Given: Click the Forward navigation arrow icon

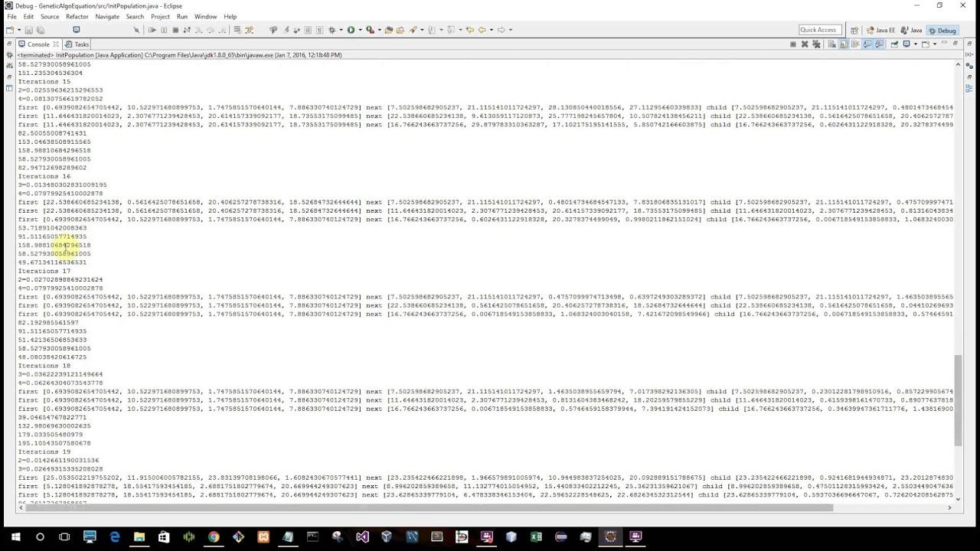Looking at the screenshot, I should pos(501,30).
